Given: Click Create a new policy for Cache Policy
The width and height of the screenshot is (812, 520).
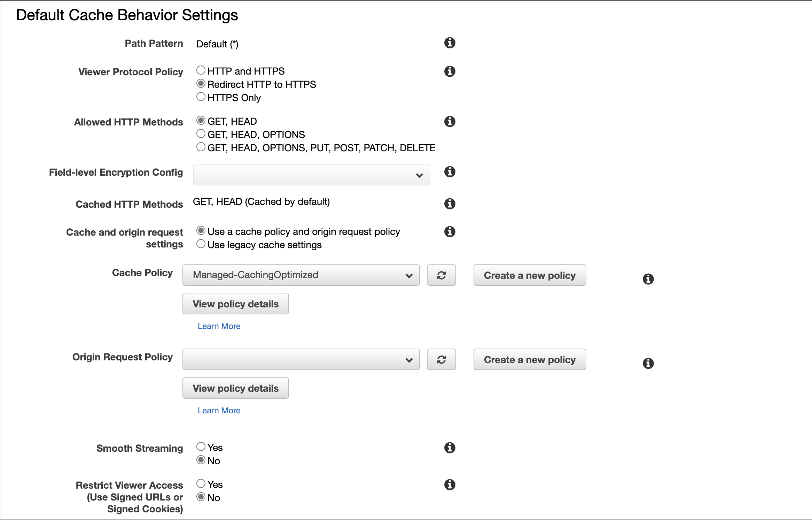Looking at the screenshot, I should [x=530, y=275].
